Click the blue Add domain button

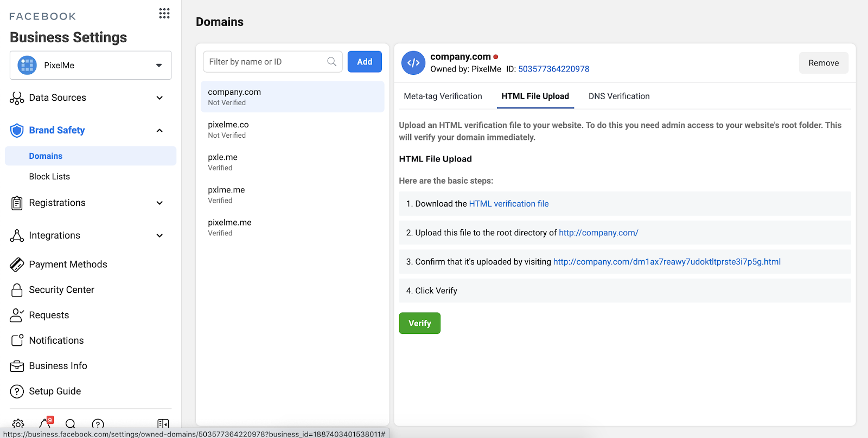tap(365, 62)
